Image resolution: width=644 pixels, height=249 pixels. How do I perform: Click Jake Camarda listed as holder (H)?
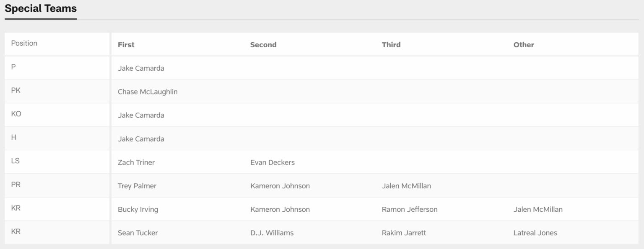coord(141,139)
